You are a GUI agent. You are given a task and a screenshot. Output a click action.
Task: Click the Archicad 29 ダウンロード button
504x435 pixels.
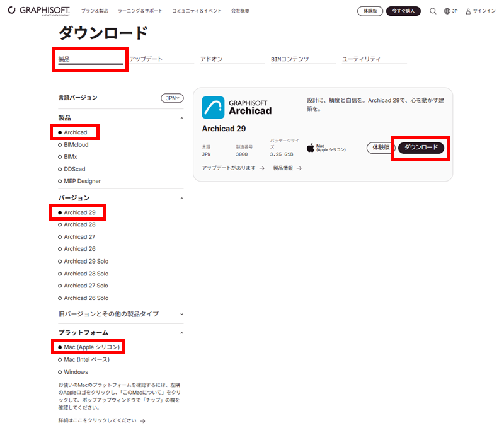[x=421, y=148]
